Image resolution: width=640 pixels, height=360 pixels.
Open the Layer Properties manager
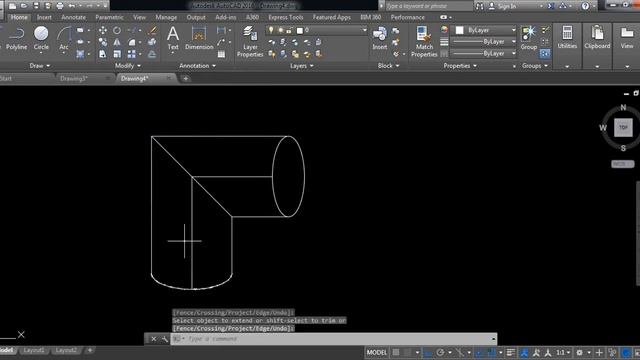pos(250,41)
